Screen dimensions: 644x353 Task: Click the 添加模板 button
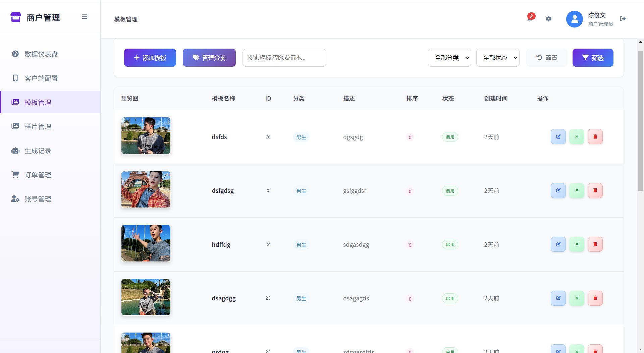(150, 58)
